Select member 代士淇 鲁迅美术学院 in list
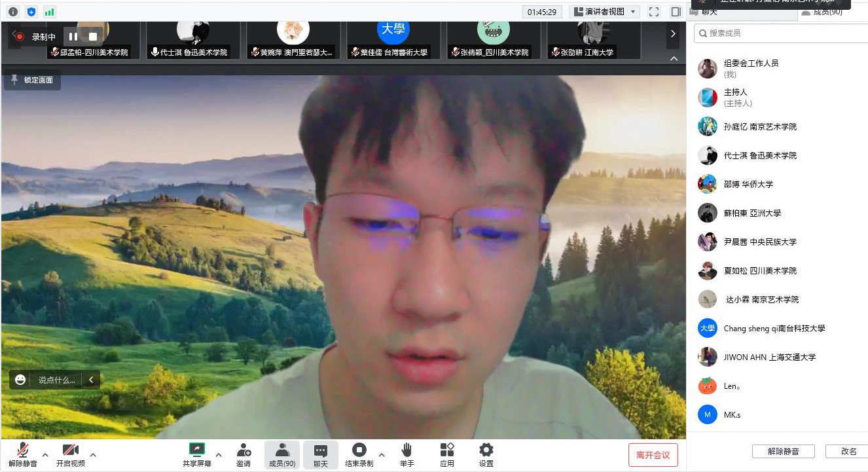868x472 pixels. 778,155
